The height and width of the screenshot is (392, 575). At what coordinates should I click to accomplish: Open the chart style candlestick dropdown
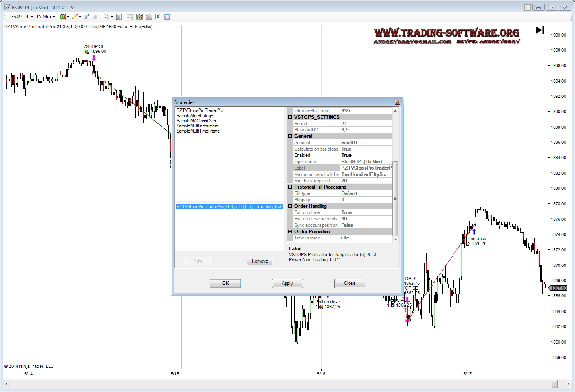pyautogui.click(x=64, y=17)
